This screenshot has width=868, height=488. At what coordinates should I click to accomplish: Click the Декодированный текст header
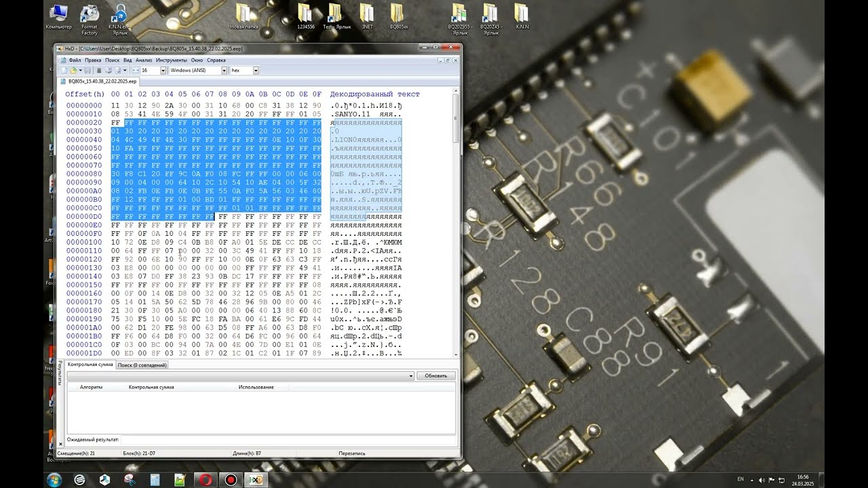coord(375,94)
